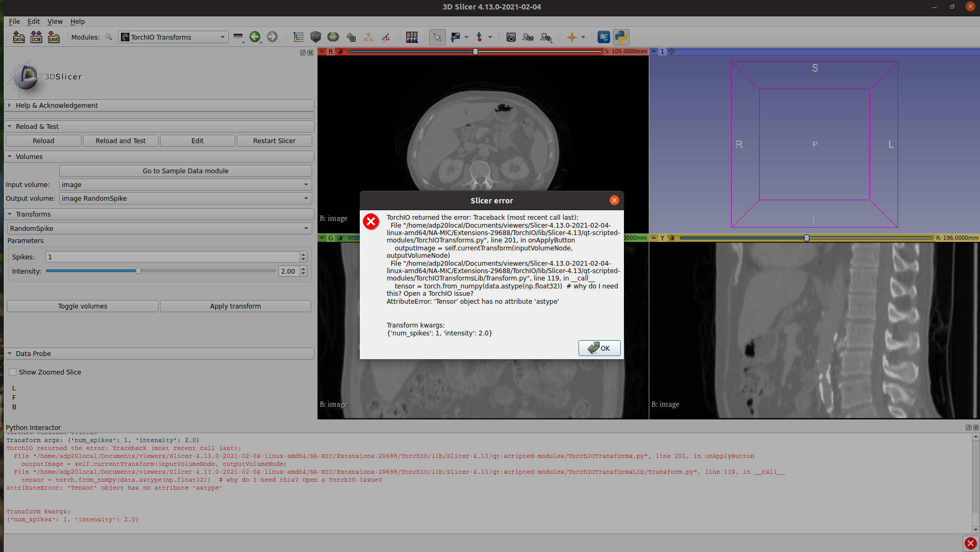Screen dimensions: 980x552
Task: Collapse the Data Probe section
Action: point(159,353)
